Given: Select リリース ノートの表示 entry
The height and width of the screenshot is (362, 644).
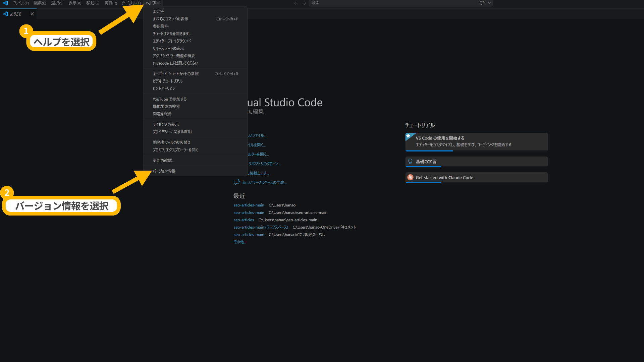Looking at the screenshot, I should (195, 48).
